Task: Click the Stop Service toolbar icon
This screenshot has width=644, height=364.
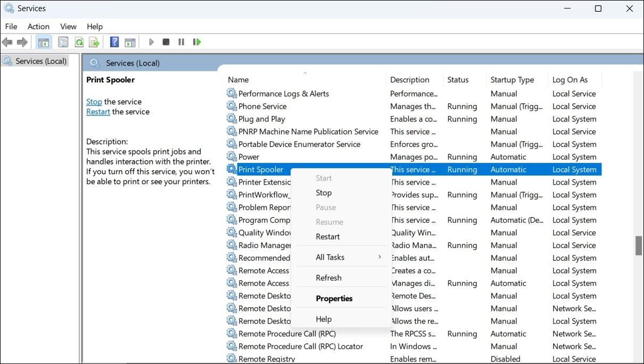Action: pyautogui.click(x=166, y=42)
